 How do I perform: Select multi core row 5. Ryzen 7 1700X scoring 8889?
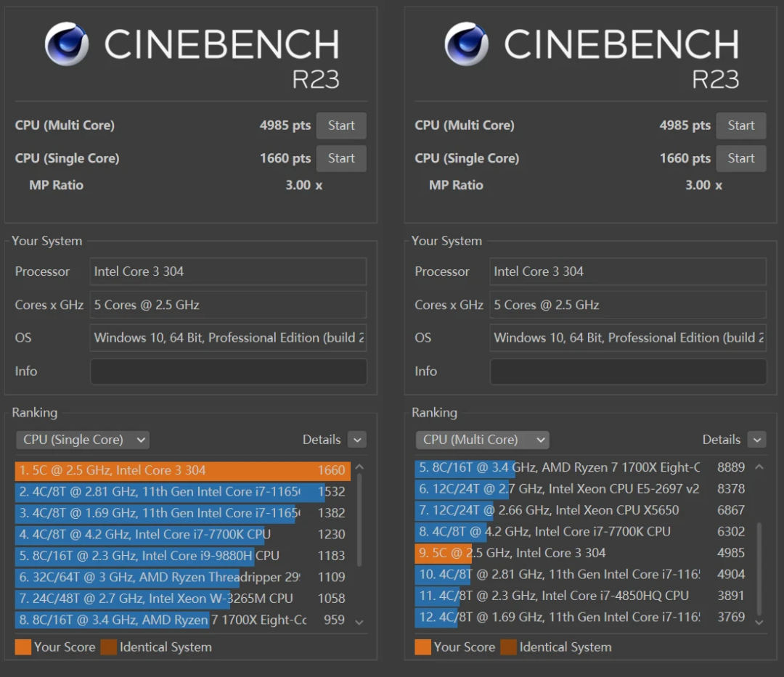coord(582,467)
